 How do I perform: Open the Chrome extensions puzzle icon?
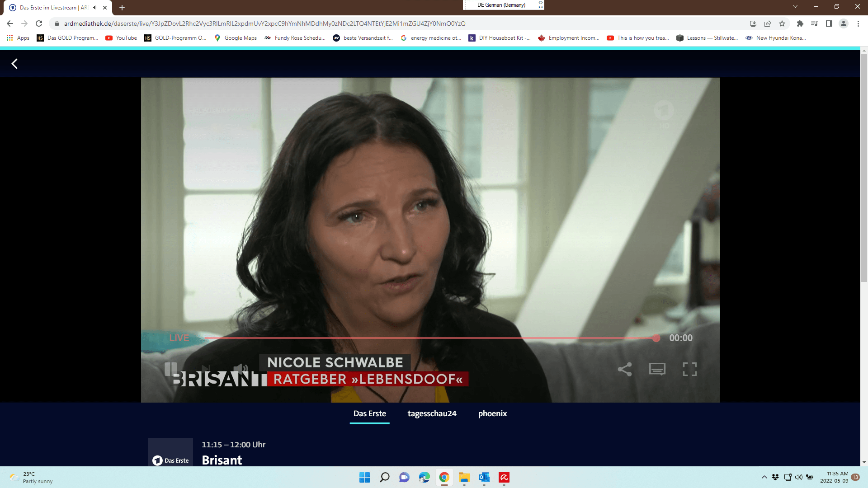click(x=800, y=23)
